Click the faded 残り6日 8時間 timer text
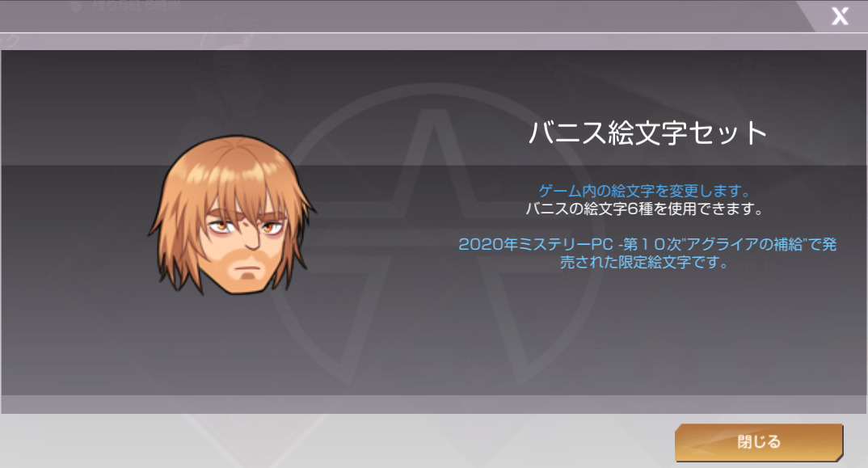This screenshot has width=868, height=468. click(x=136, y=6)
